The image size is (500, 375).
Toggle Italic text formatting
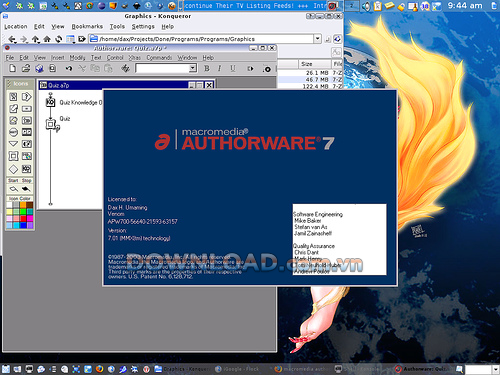point(219,68)
